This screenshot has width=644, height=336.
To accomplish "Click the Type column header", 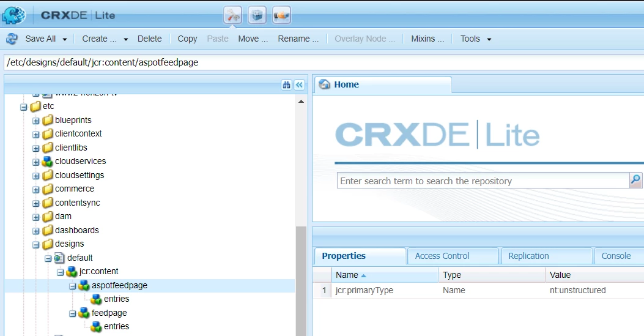I will [492, 275].
